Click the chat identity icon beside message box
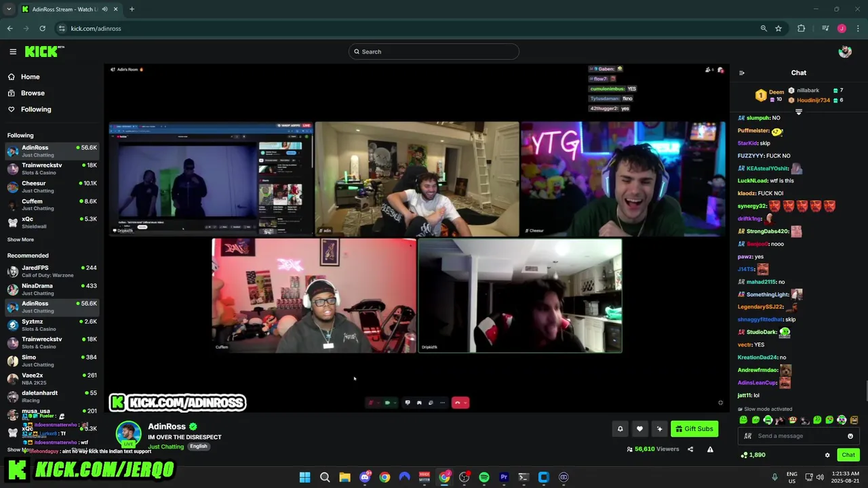868x488 pixels. coord(747,436)
